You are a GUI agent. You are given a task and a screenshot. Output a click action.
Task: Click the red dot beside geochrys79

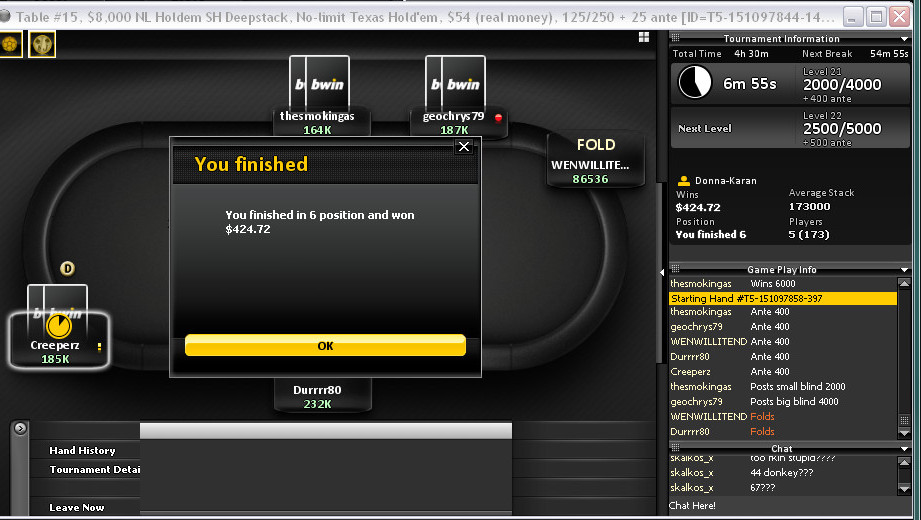pyautogui.click(x=498, y=118)
